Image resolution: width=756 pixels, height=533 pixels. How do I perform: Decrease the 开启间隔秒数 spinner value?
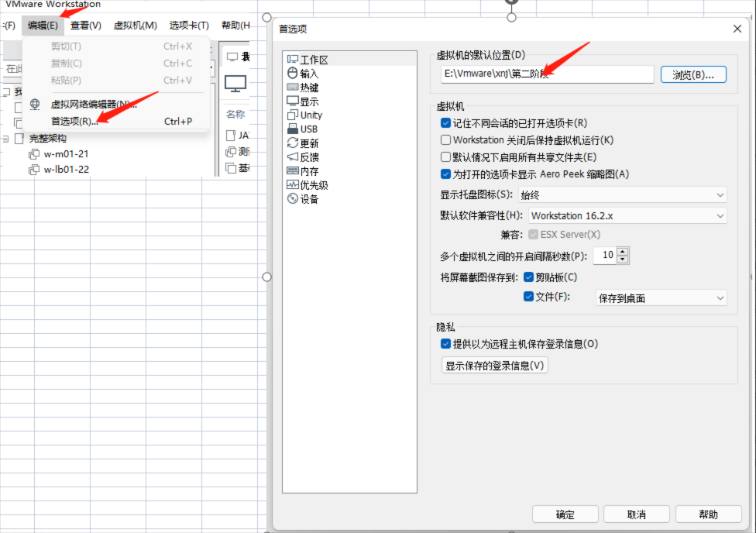(623, 260)
